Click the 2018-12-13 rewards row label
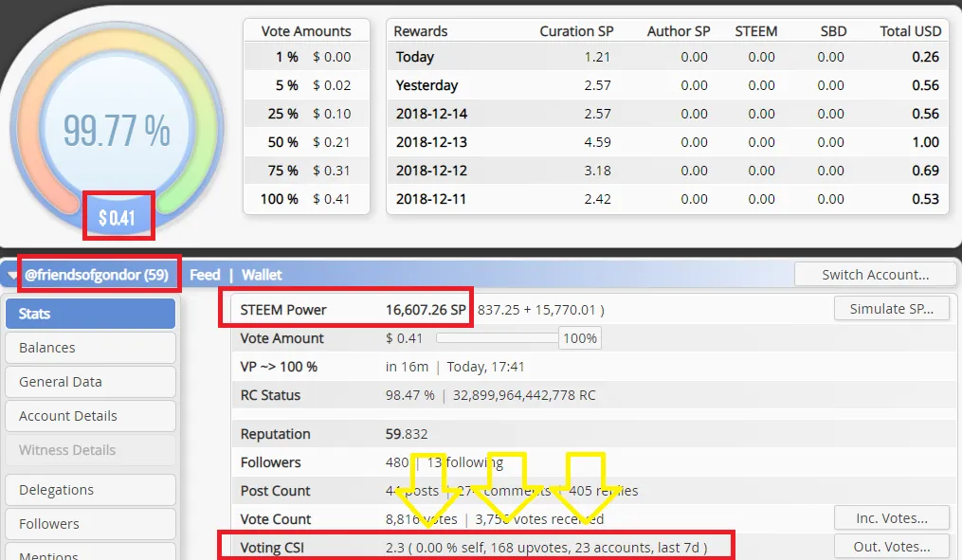962x560 pixels. [431, 142]
